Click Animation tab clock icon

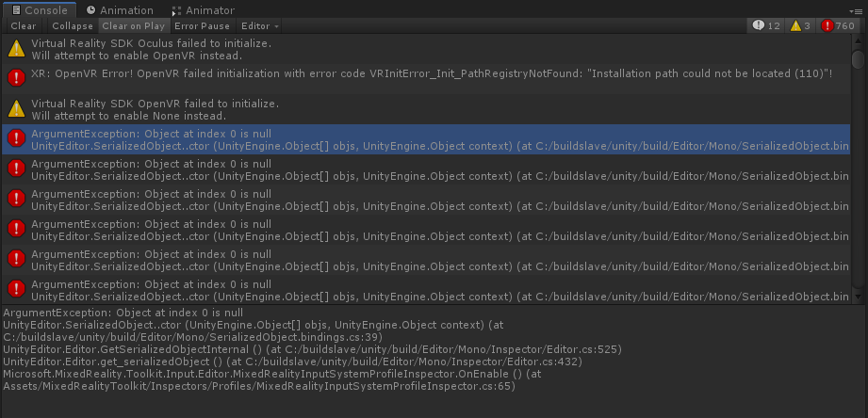(x=90, y=10)
